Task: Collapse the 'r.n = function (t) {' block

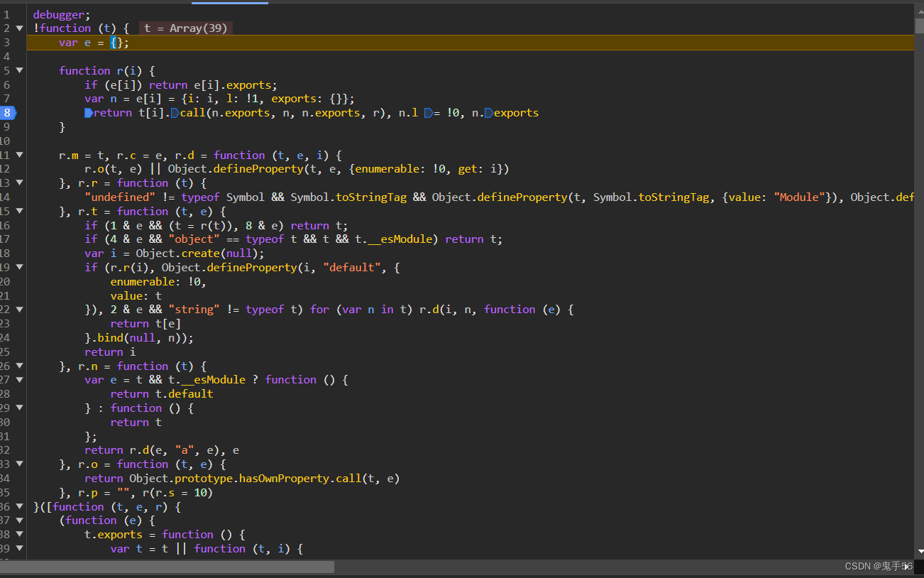Action: 19,366
